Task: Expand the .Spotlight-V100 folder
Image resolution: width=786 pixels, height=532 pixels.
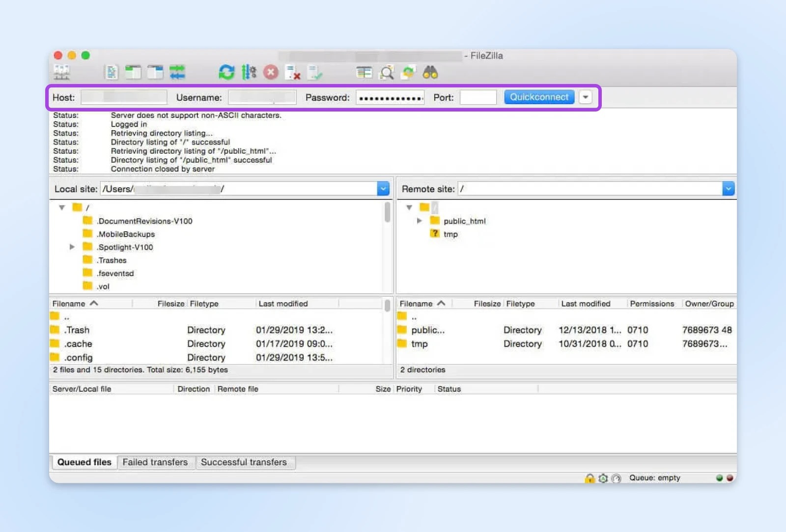Action: (x=72, y=247)
